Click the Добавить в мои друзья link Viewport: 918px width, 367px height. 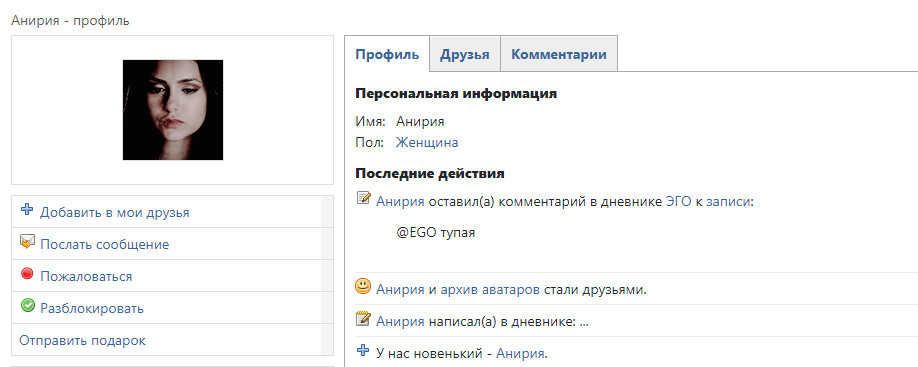(115, 212)
